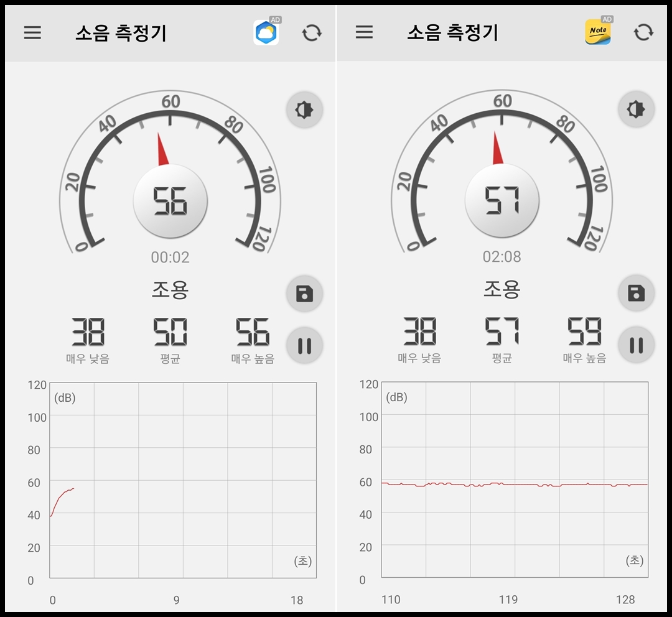Select the 조용 status label on the left

click(169, 289)
